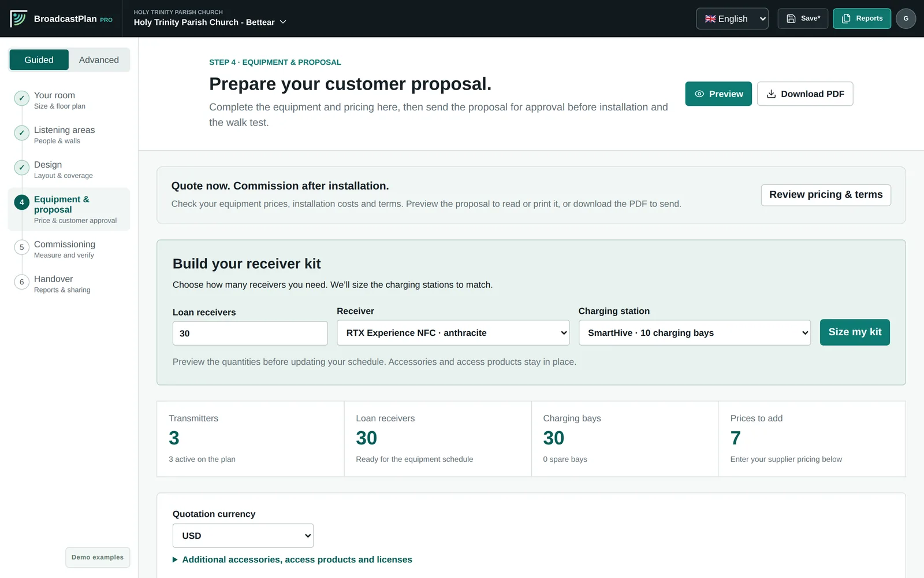Open Demo examples

pyautogui.click(x=98, y=557)
